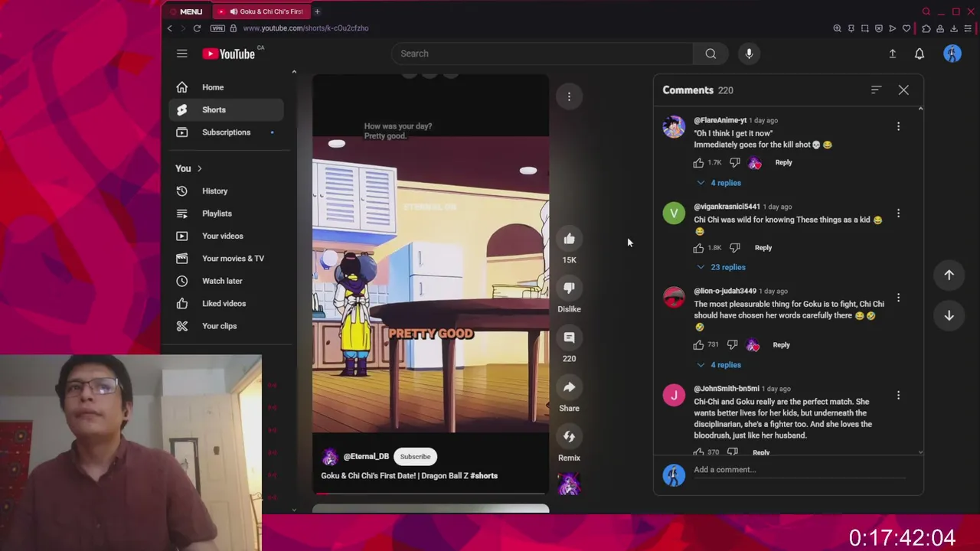
Task: Click the Add a comment field
Action: [x=799, y=470]
